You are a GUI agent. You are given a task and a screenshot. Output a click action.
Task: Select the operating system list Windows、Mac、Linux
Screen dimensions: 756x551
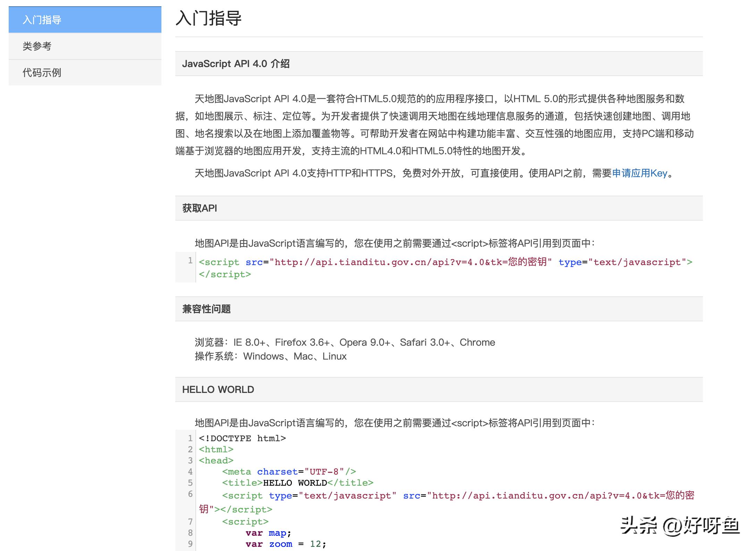click(x=271, y=356)
